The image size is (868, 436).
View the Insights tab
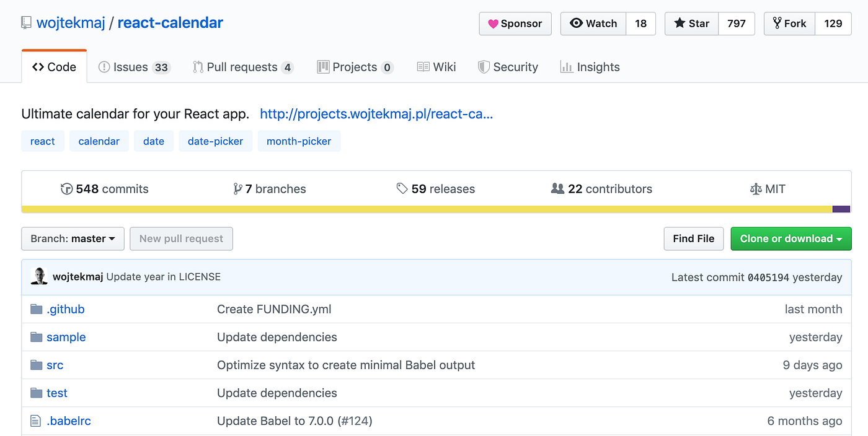(x=590, y=67)
